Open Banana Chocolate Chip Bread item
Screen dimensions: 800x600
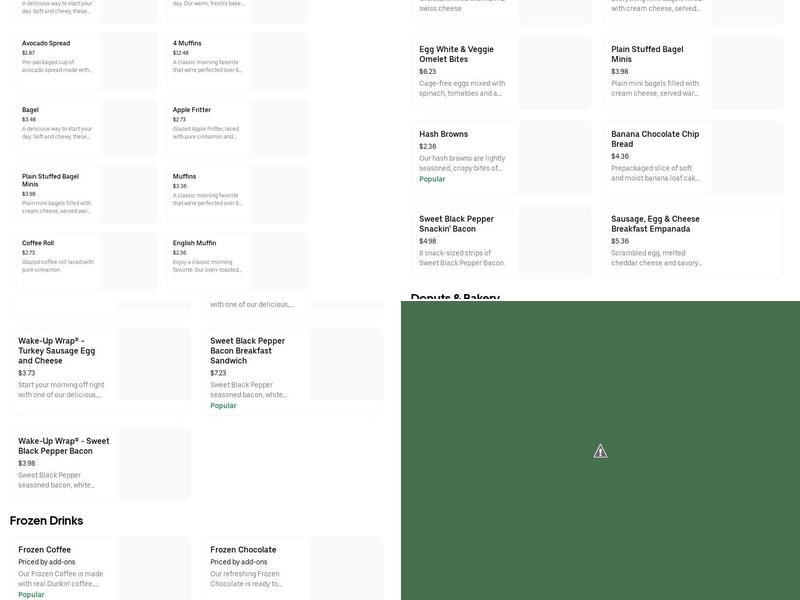[655, 139]
